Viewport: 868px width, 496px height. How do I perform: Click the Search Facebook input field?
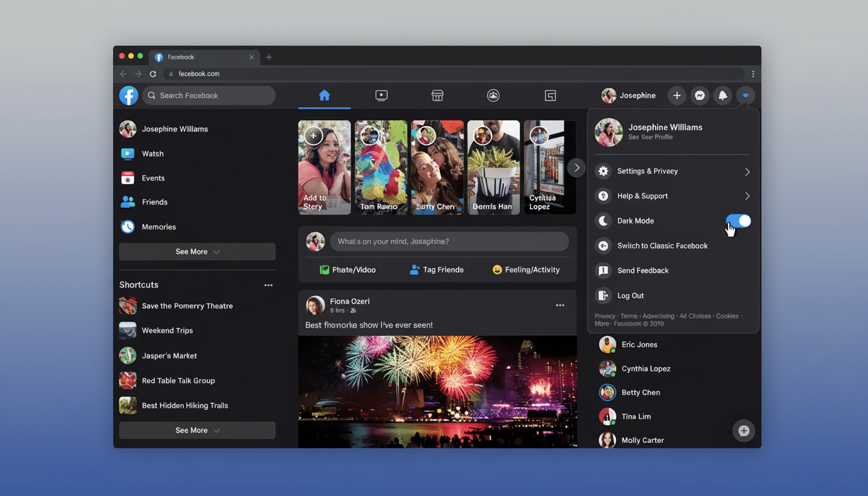[209, 95]
